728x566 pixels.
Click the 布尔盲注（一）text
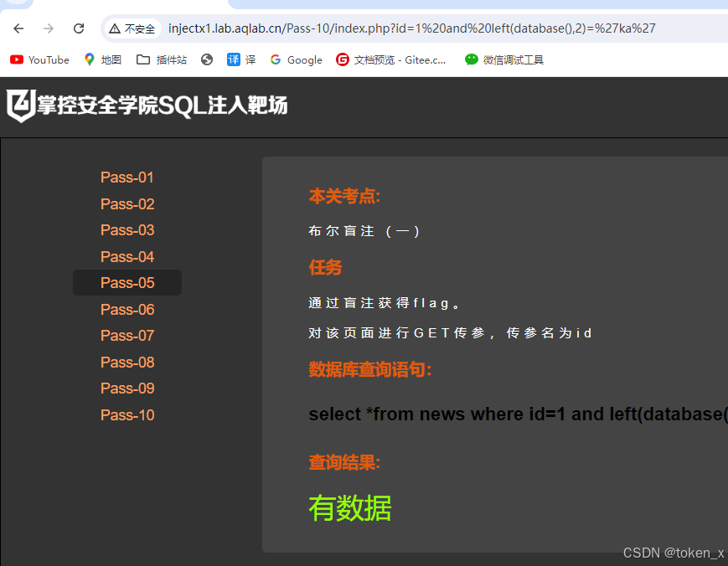click(364, 231)
